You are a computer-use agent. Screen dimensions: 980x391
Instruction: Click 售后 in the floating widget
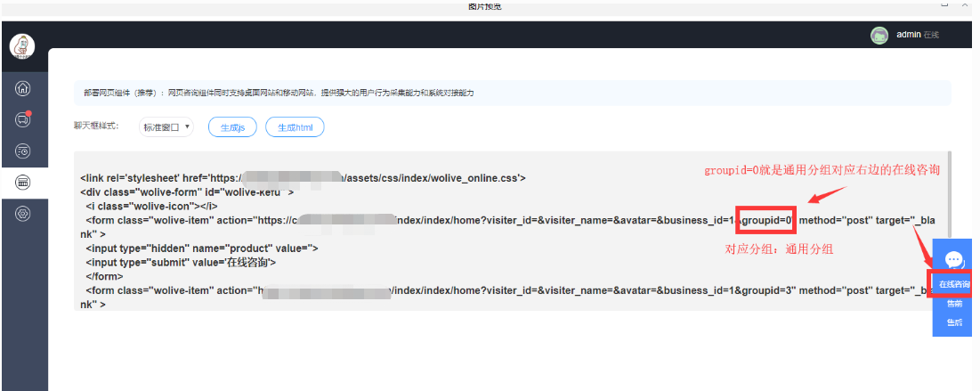(954, 322)
